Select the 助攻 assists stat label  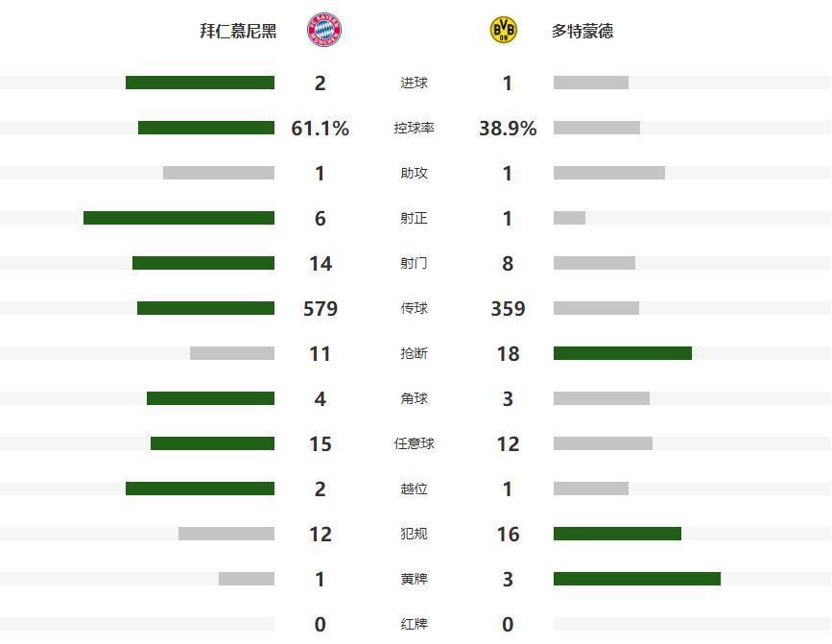(414, 173)
